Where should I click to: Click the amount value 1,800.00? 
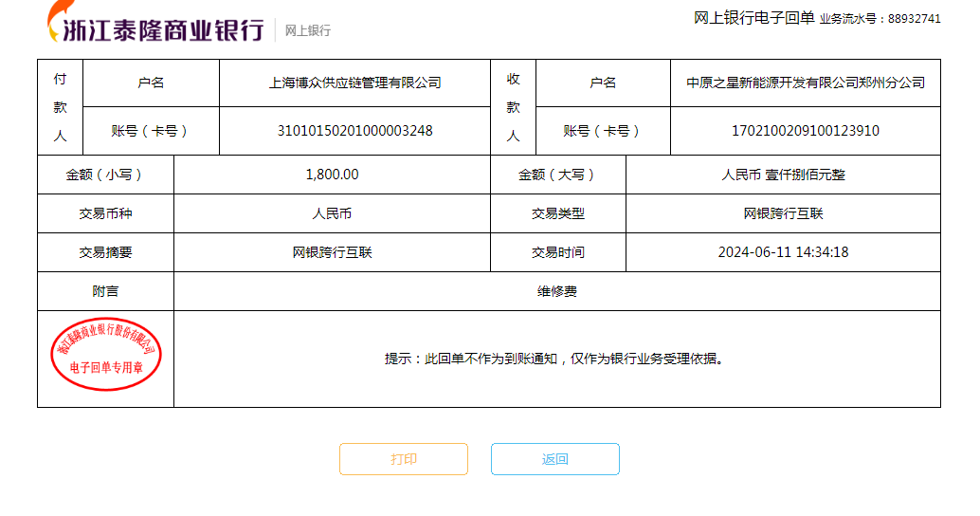332,175
